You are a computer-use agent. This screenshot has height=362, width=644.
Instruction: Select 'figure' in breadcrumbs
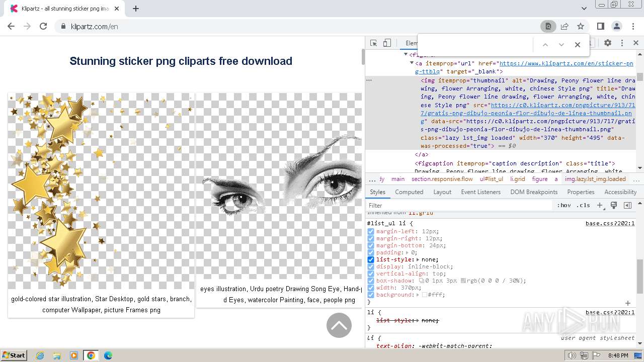pos(540,179)
